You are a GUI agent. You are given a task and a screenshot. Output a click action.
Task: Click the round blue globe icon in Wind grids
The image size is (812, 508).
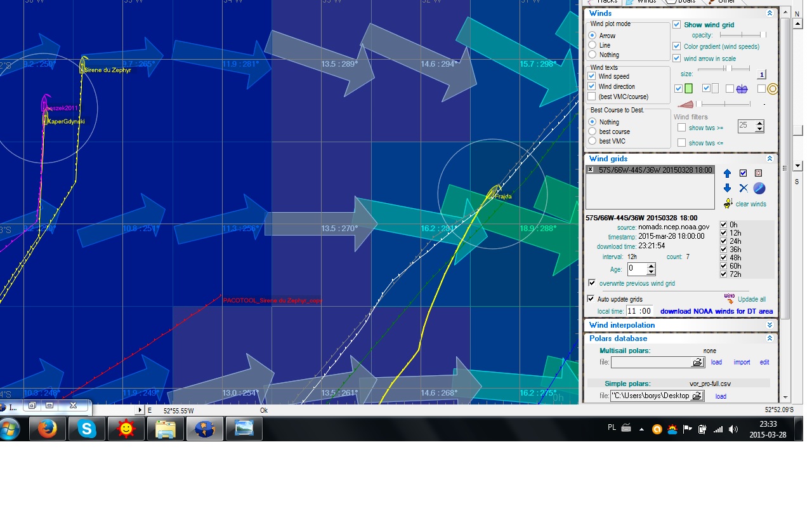point(759,188)
